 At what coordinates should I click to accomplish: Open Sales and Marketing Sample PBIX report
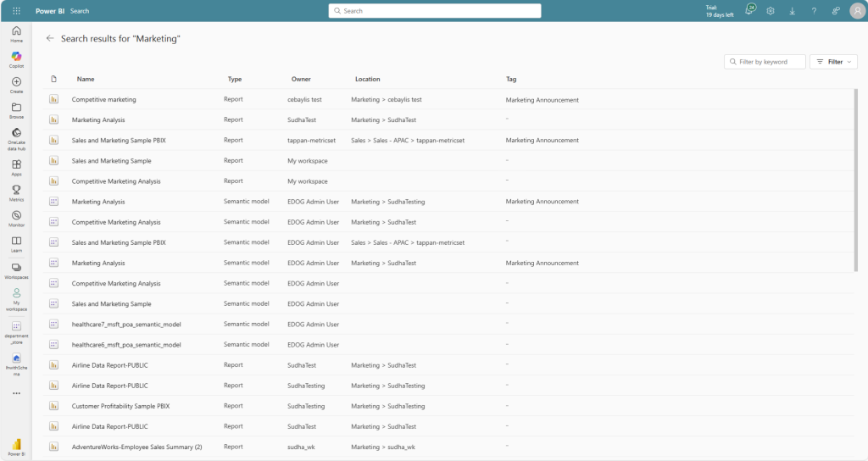point(119,141)
